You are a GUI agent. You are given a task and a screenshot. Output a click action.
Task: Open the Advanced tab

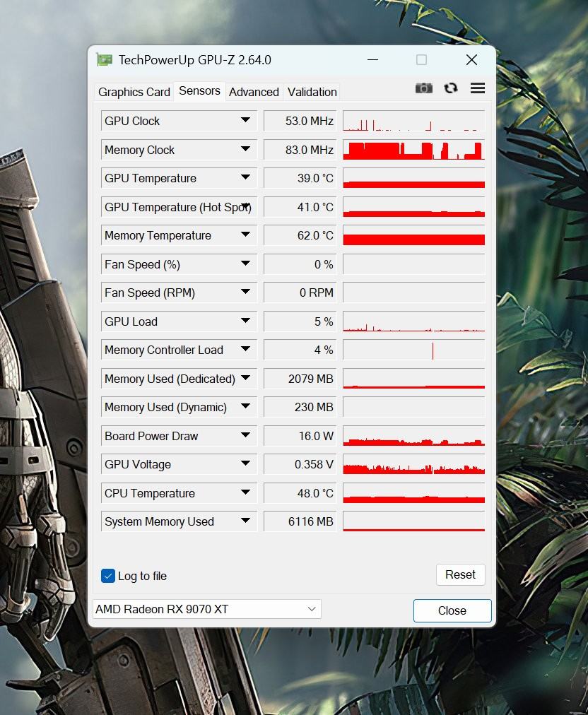[x=254, y=92]
